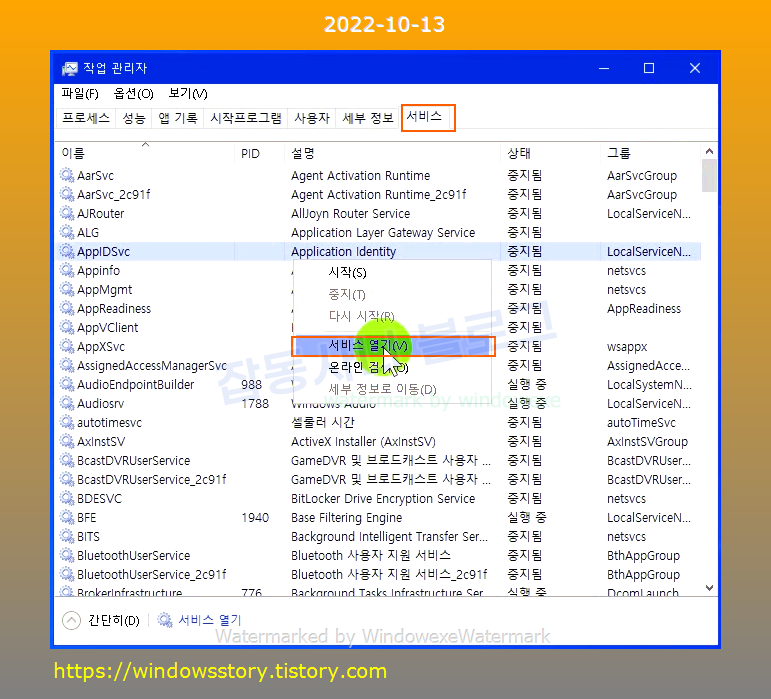Click the gear icon of AppReadiness

coord(67,308)
